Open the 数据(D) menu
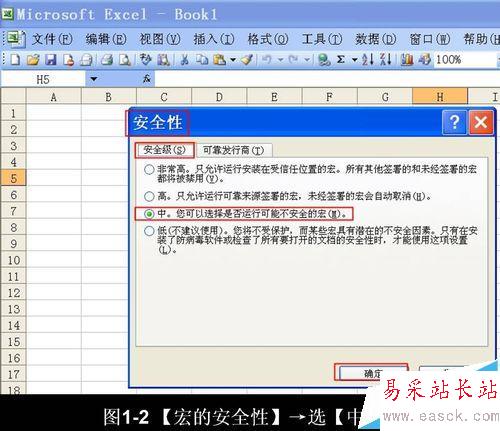The width and height of the screenshot is (500, 431). (x=376, y=39)
